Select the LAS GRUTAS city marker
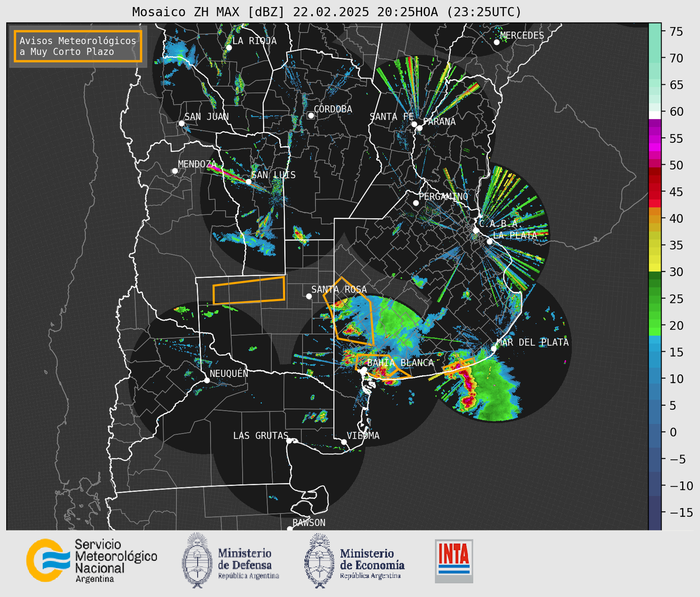Screen dimensions: 700x597 tap(289, 441)
